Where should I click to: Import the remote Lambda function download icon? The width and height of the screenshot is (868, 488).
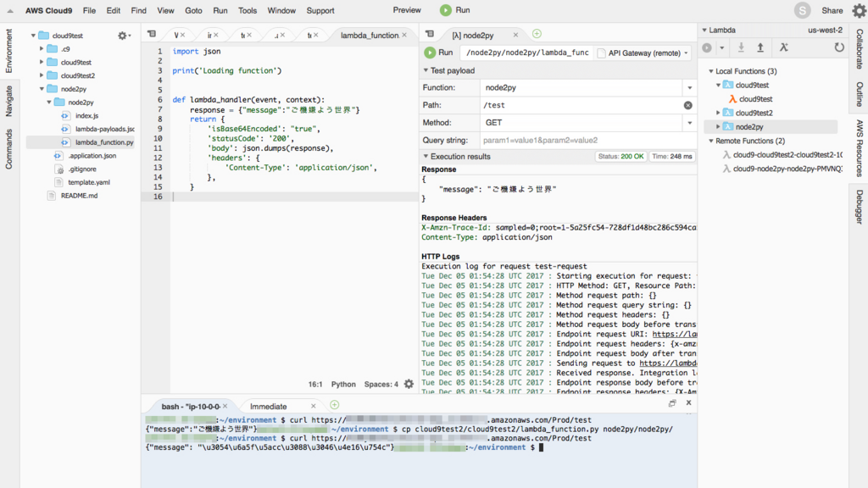tap(741, 47)
